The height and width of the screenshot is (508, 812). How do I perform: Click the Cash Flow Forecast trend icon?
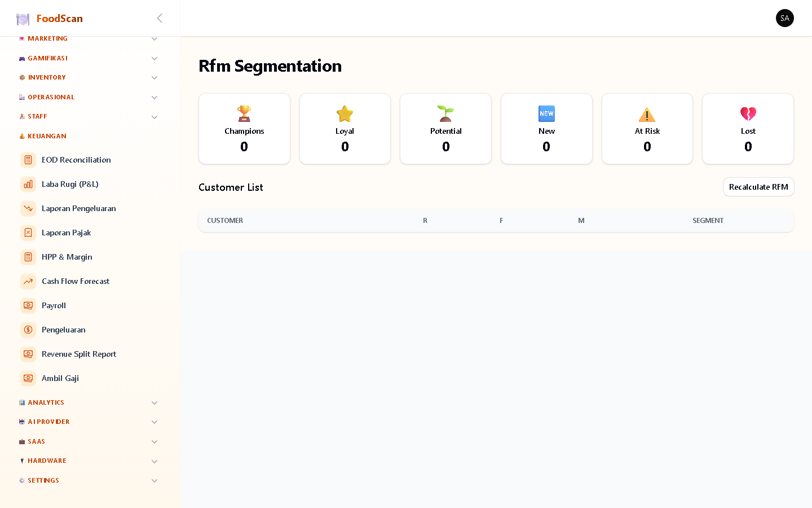pyautogui.click(x=28, y=281)
